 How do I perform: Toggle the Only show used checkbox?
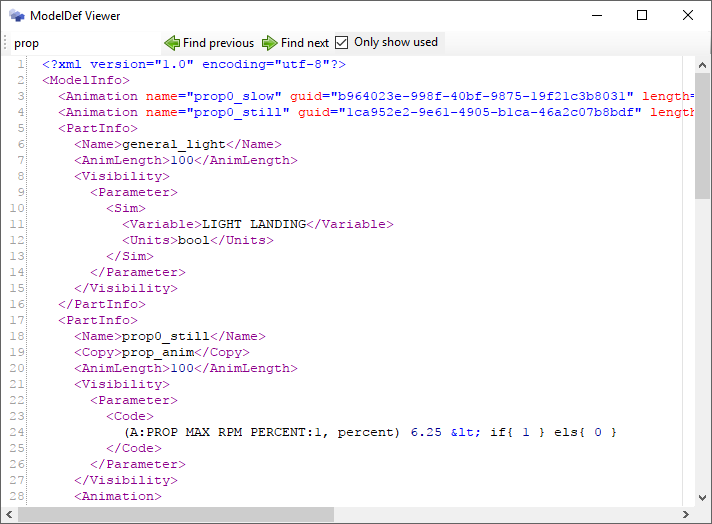341,43
